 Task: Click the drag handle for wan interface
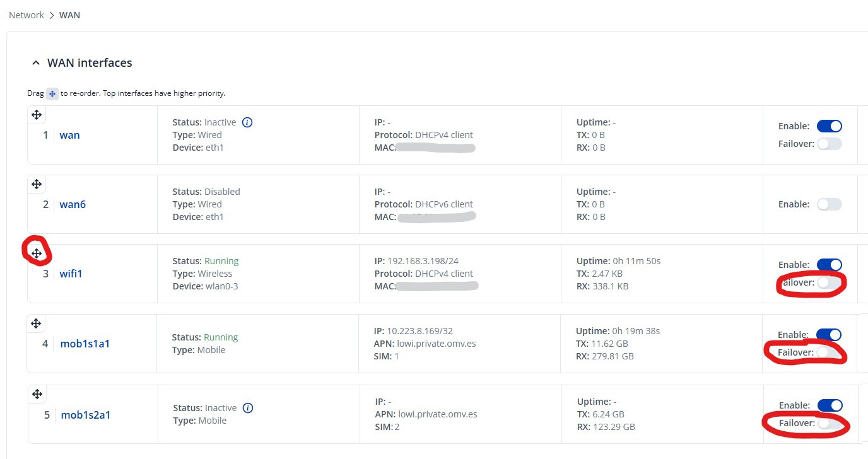[x=37, y=115]
